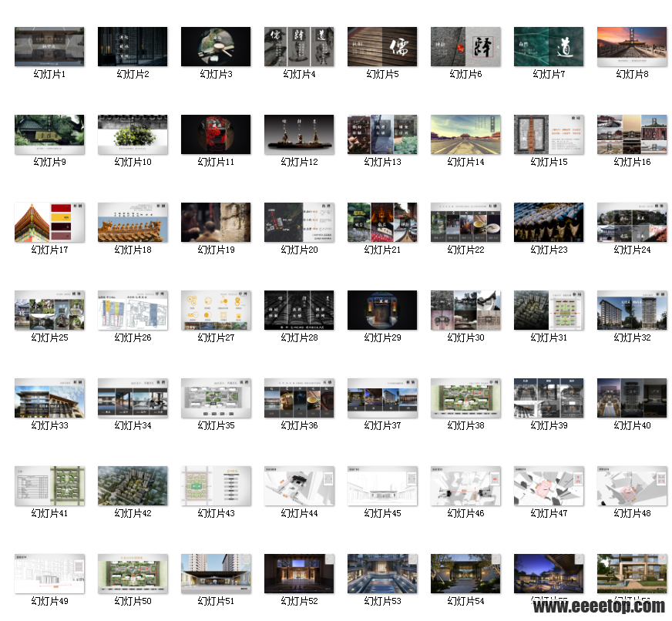This screenshot has width=672, height=621.
Task: Click the caption text 幻灯片12
Action: [299, 162]
